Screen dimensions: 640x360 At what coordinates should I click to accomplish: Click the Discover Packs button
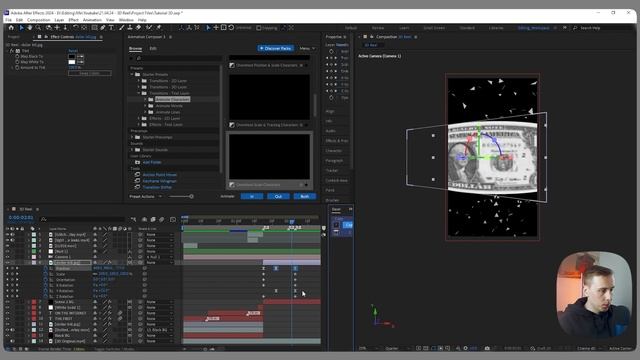276,48
